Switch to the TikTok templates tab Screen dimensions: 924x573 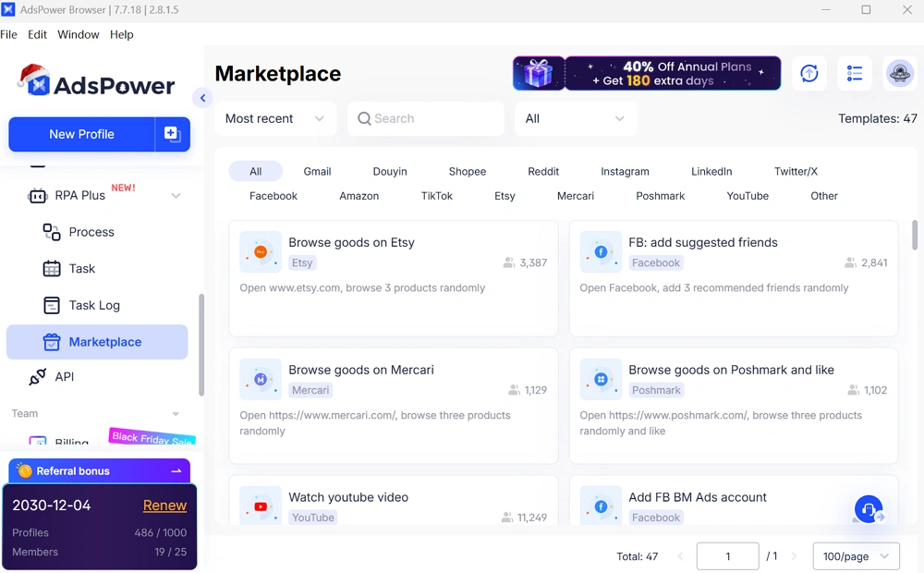click(x=436, y=196)
